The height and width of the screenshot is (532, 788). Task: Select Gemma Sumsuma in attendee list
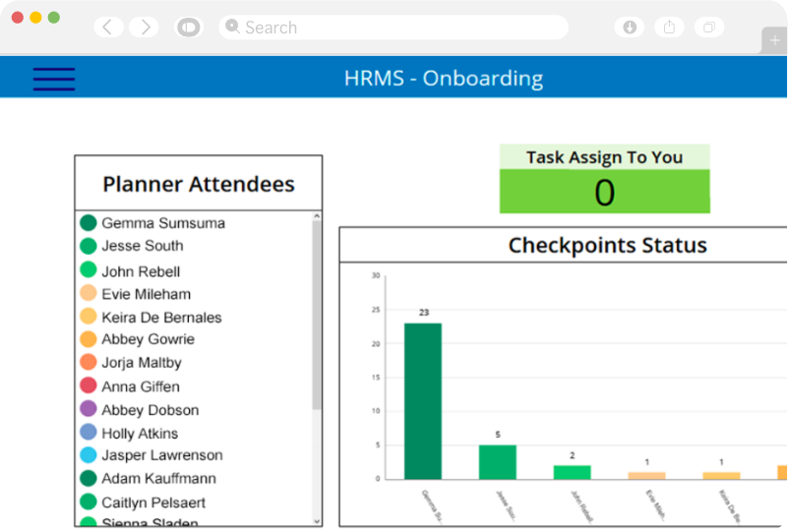tap(163, 223)
